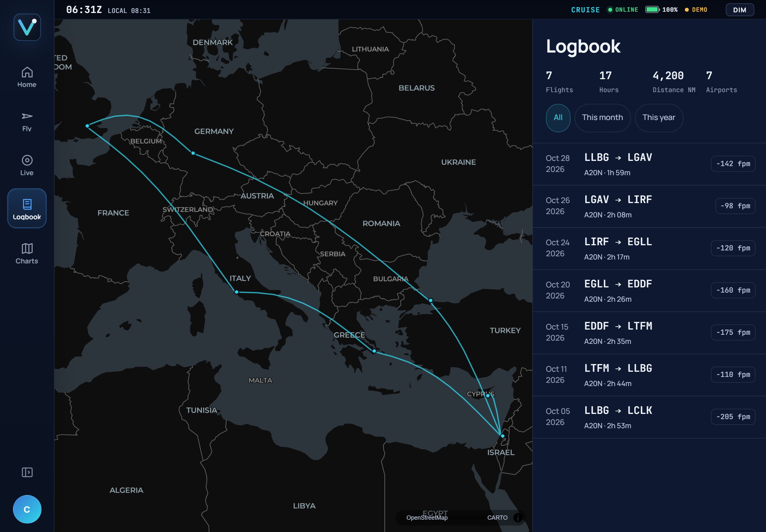Open the user profile avatar C
This screenshot has height=532, width=766.
27,509
